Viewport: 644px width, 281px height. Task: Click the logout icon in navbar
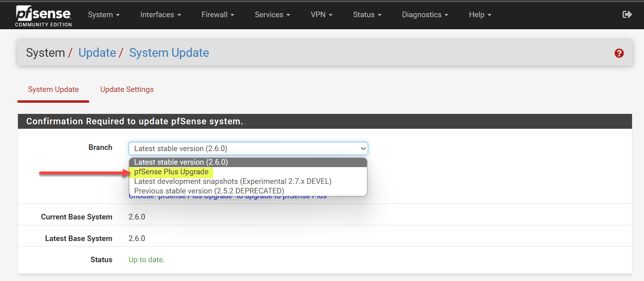point(627,15)
